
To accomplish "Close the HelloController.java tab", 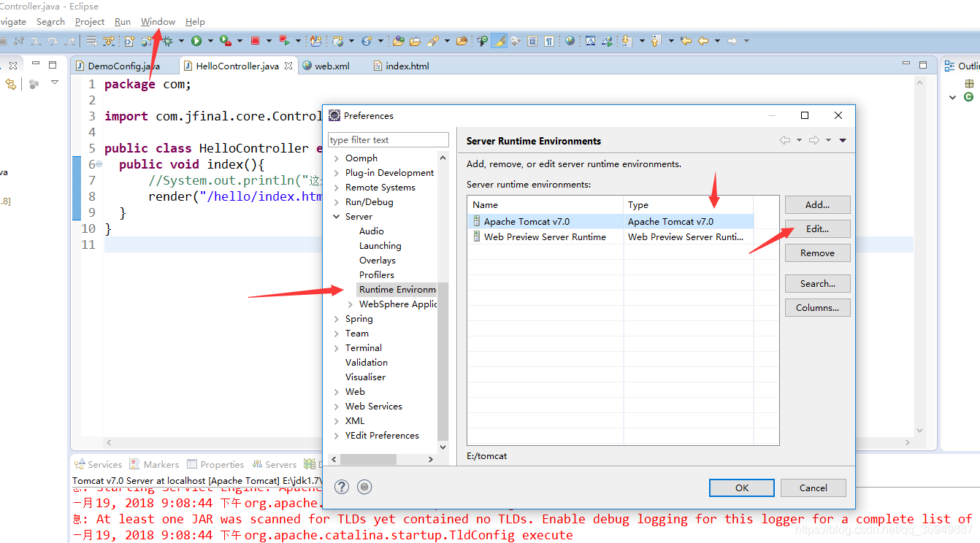I will click(x=288, y=66).
